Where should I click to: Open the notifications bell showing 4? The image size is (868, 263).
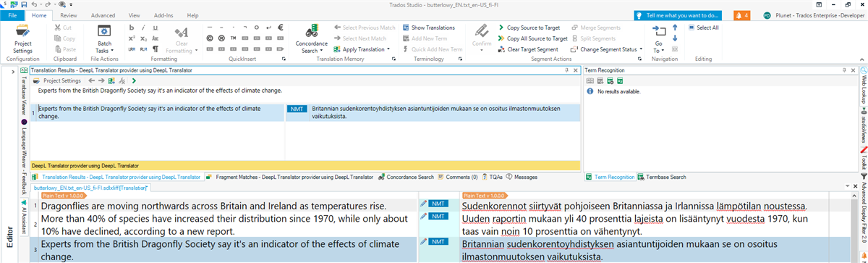pos(741,14)
